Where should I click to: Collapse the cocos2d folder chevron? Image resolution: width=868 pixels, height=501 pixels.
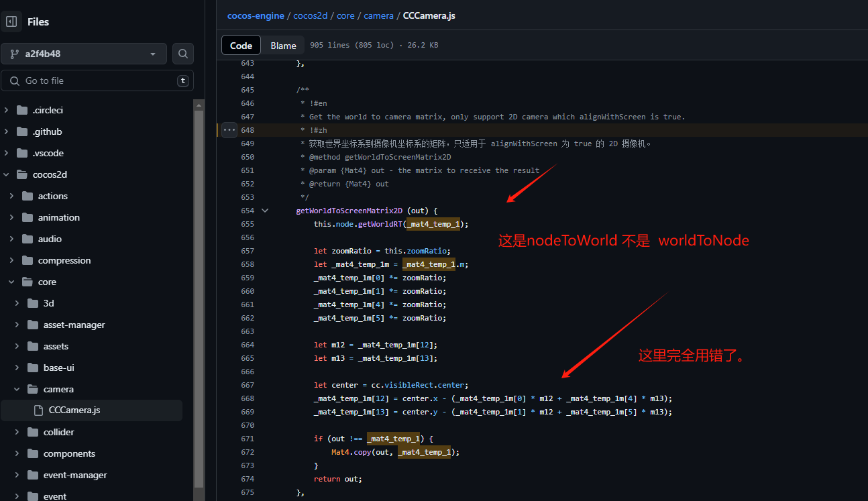click(7, 174)
